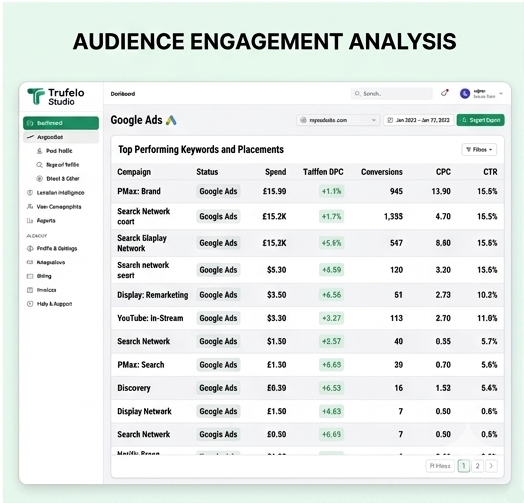524x503 pixels.
Task: Open the Filters dropdown
Action: tap(479, 150)
